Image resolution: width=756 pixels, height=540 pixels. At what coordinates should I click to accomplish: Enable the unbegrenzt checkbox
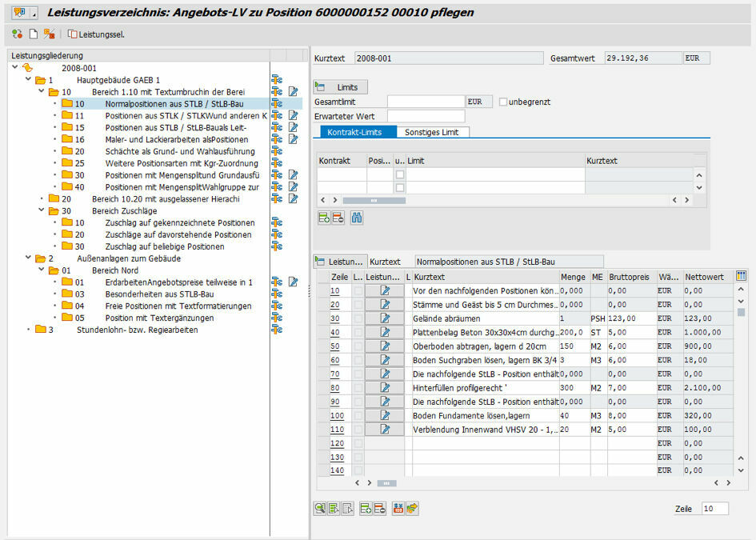pyautogui.click(x=504, y=101)
